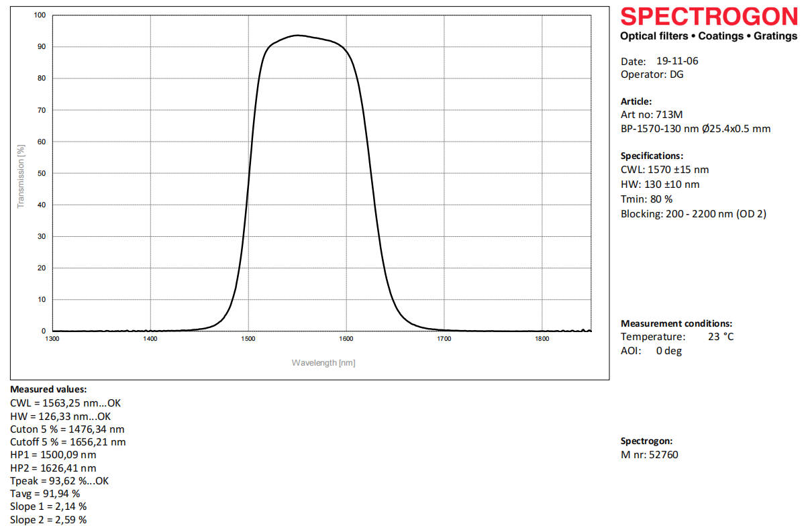Screen dimensions: 808x532
Task: Click the Art no: 713M text
Action: [x=652, y=115]
